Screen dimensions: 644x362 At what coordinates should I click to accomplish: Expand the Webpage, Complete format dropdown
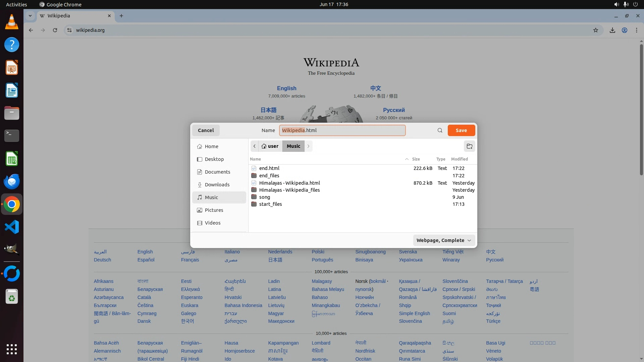[x=443, y=240]
